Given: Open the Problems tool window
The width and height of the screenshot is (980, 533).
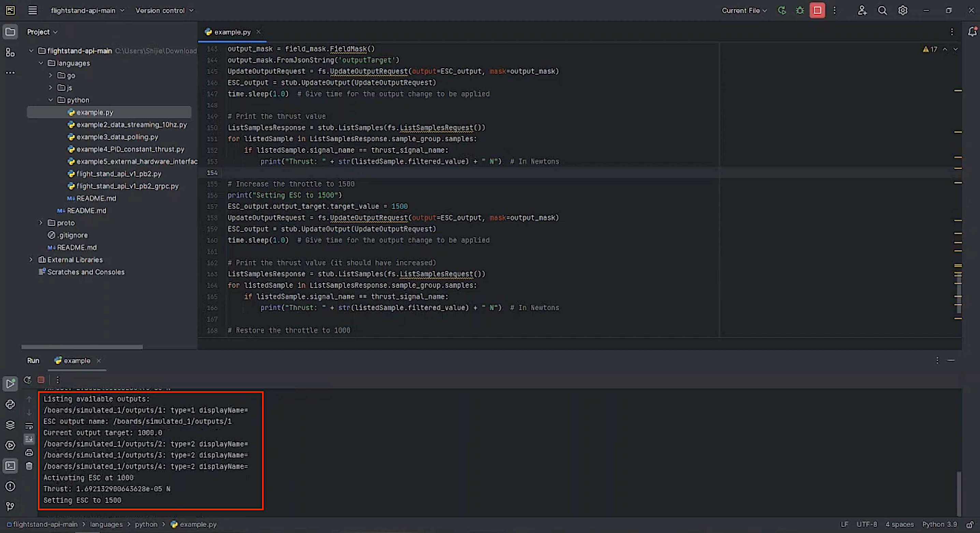Looking at the screenshot, I should 10,487.
